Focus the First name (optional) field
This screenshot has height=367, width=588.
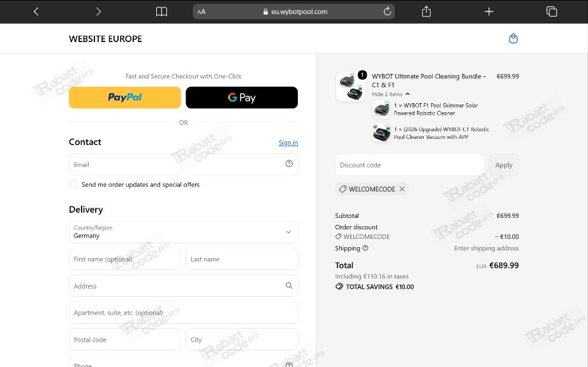pyautogui.click(x=125, y=259)
